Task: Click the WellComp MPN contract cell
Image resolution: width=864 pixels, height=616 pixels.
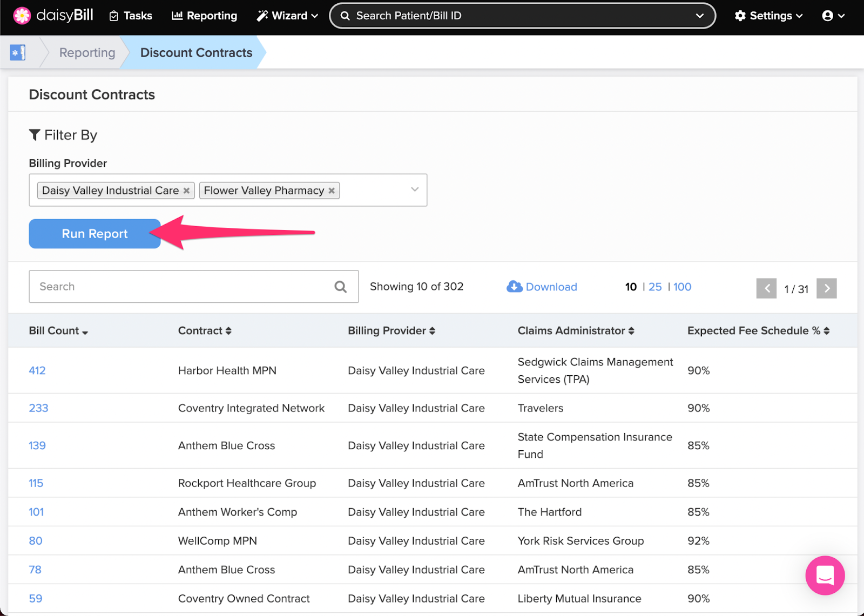Action: [x=218, y=541]
